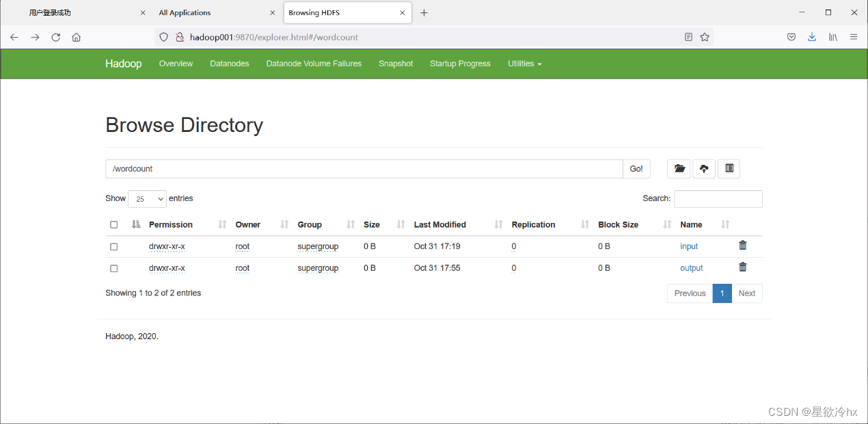Image resolution: width=868 pixels, height=424 pixels.
Task: Click the cut and paste list icon
Action: click(x=729, y=168)
